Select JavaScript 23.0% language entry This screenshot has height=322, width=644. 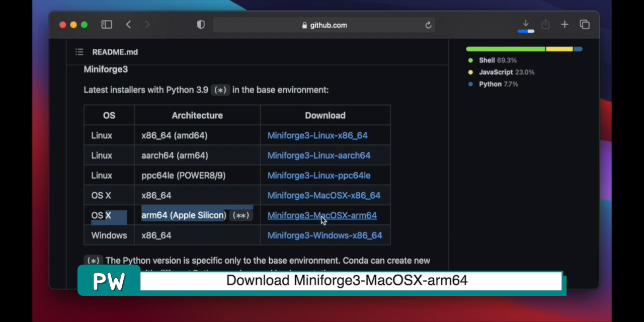click(x=501, y=72)
